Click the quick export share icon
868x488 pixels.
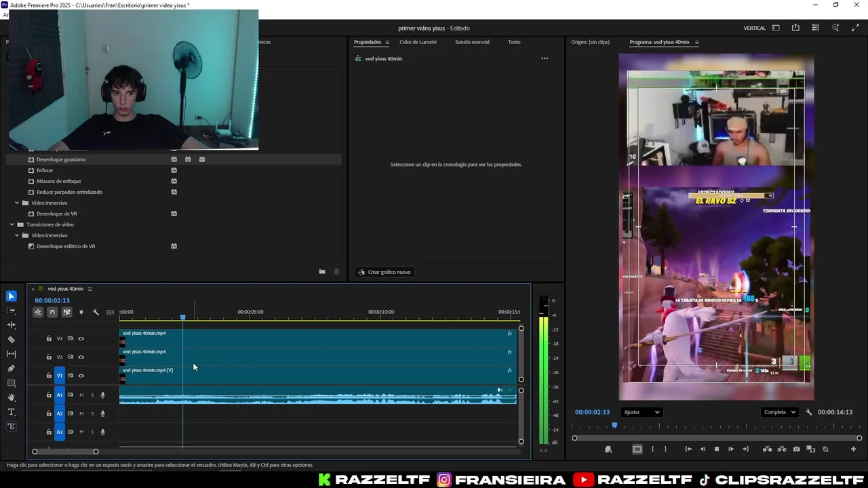click(795, 28)
